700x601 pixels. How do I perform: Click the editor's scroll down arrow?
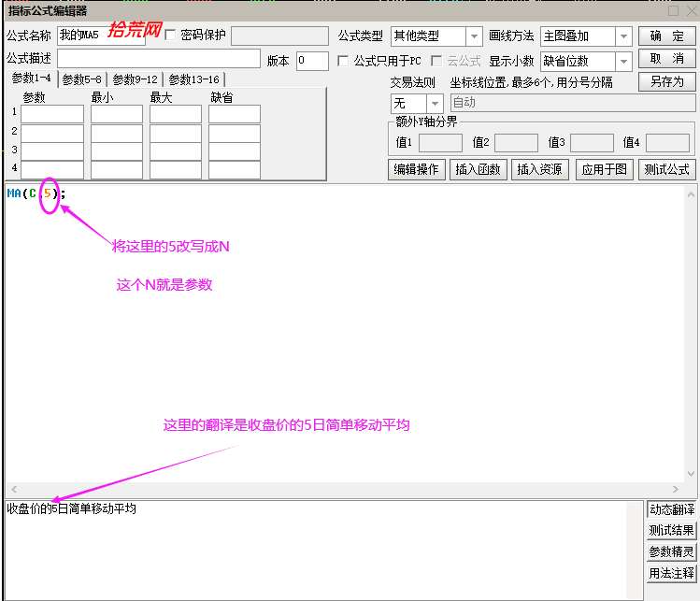(691, 474)
